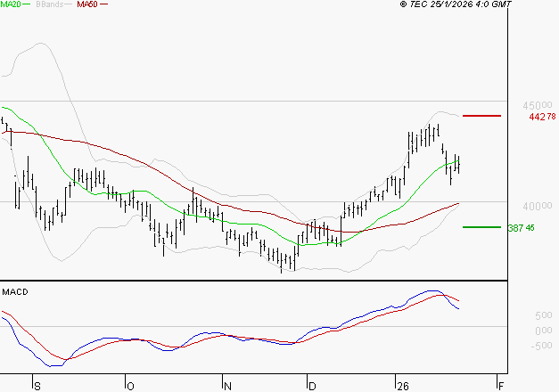Click the 26 year marker on timeline
559x392 pixels.
click(x=401, y=386)
